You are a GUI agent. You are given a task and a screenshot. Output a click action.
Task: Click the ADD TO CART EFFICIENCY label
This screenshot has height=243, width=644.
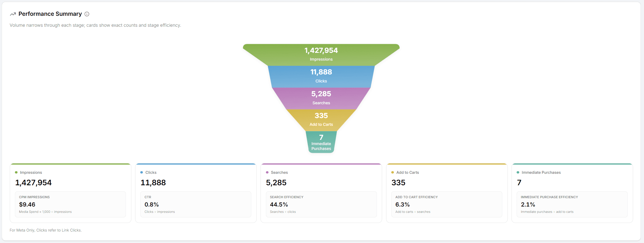click(x=417, y=197)
